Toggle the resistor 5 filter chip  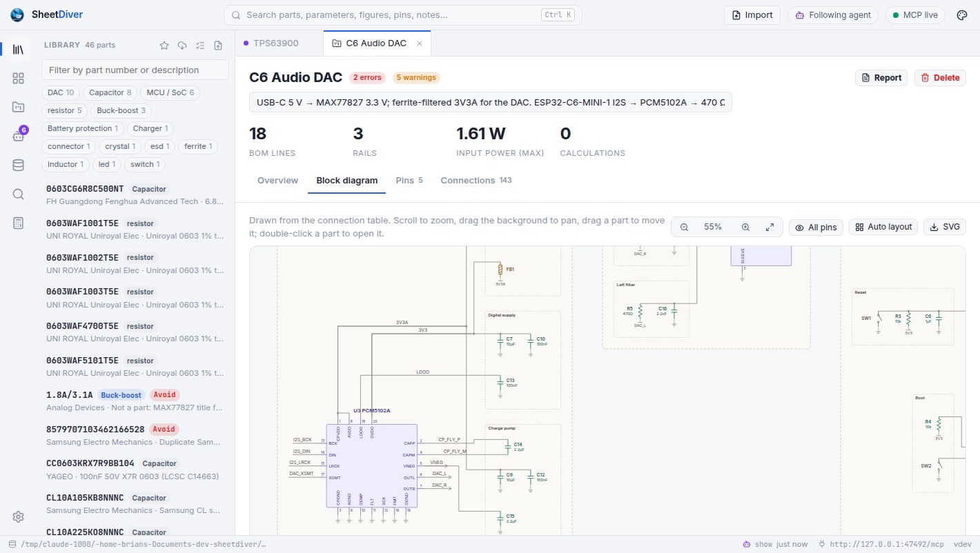pos(65,110)
